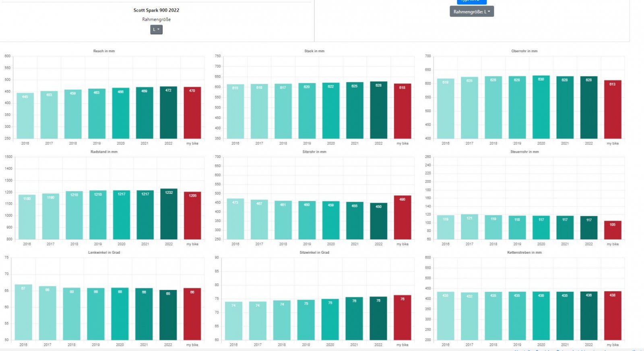Select the 2019 bar in Sitzrohr chart
This screenshot has width=644, height=351.
[x=307, y=220]
